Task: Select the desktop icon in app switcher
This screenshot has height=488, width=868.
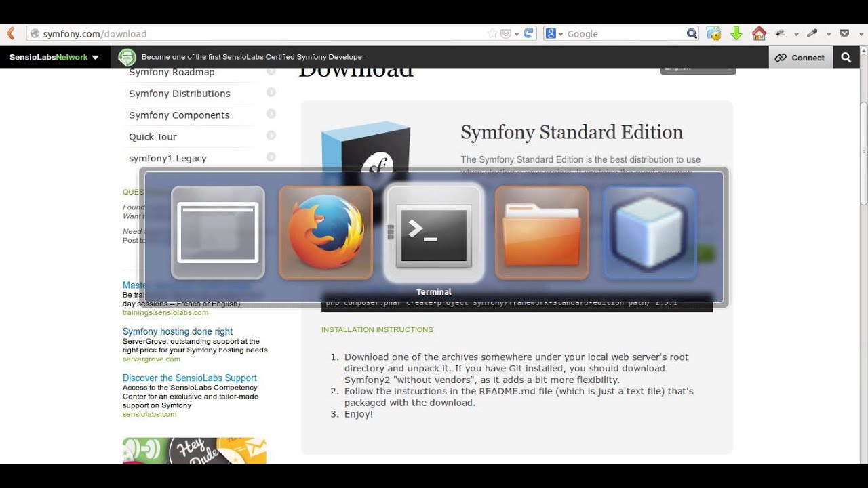Action: [x=218, y=232]
